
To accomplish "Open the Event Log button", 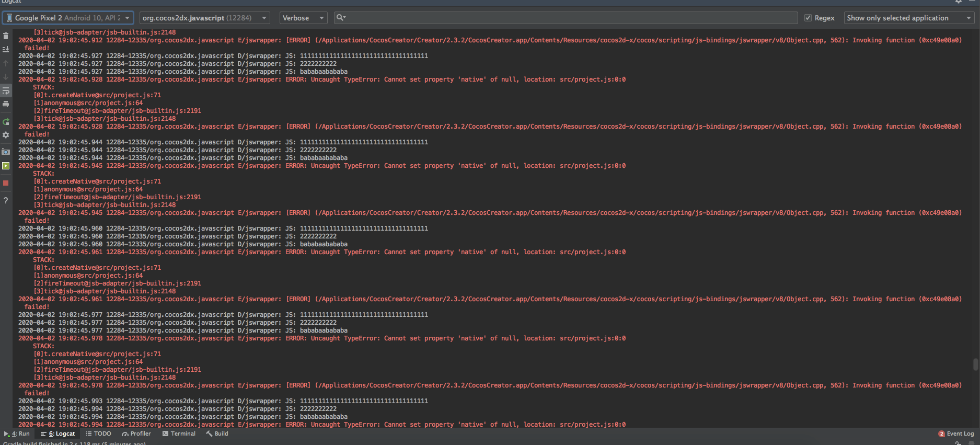I will [956, 433].
